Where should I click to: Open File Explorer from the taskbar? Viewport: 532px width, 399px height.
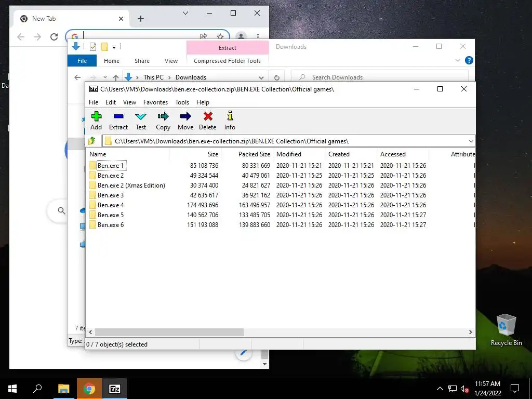click(x=63, y=389)
